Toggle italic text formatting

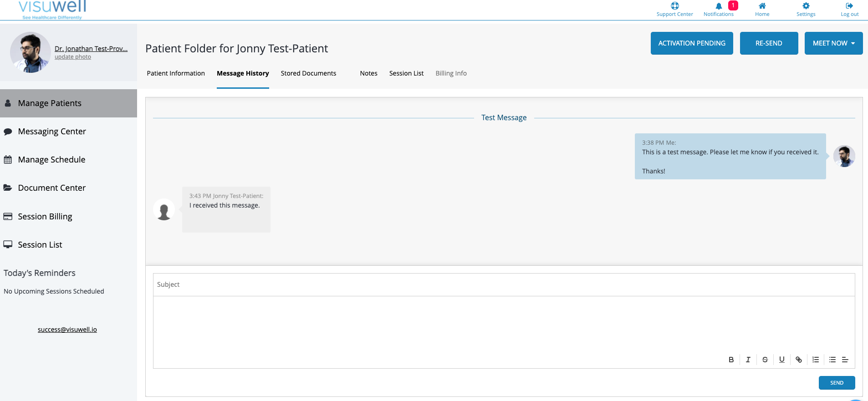tap(748, 360)
